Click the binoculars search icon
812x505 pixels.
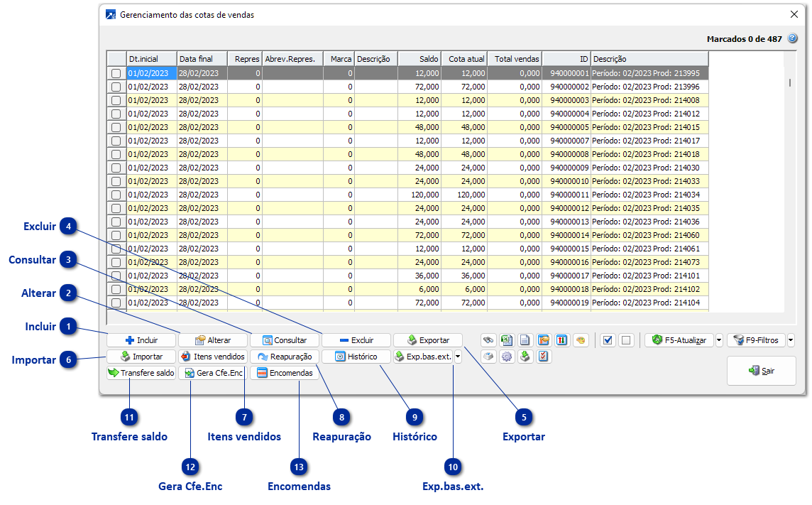pos(488,340)
